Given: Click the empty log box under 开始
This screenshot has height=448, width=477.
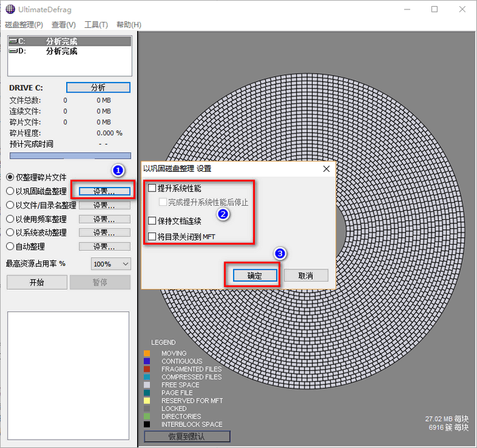Looking at the screenshot, I should [68, 376].
